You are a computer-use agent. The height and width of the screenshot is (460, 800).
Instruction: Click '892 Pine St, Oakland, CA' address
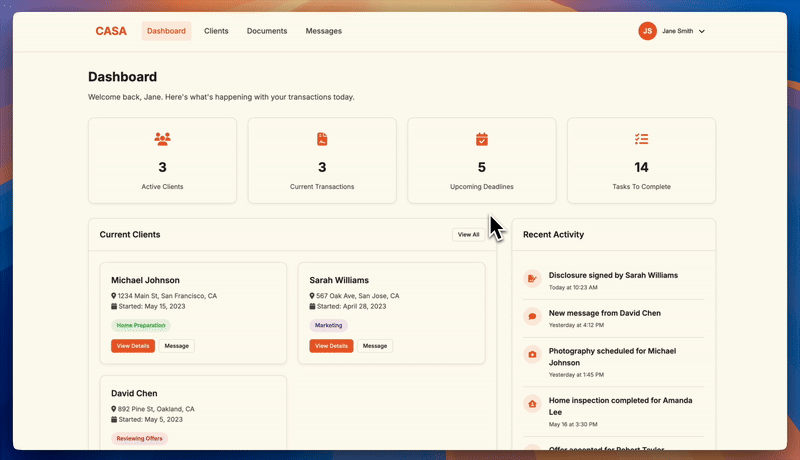[x=156, y=409]
